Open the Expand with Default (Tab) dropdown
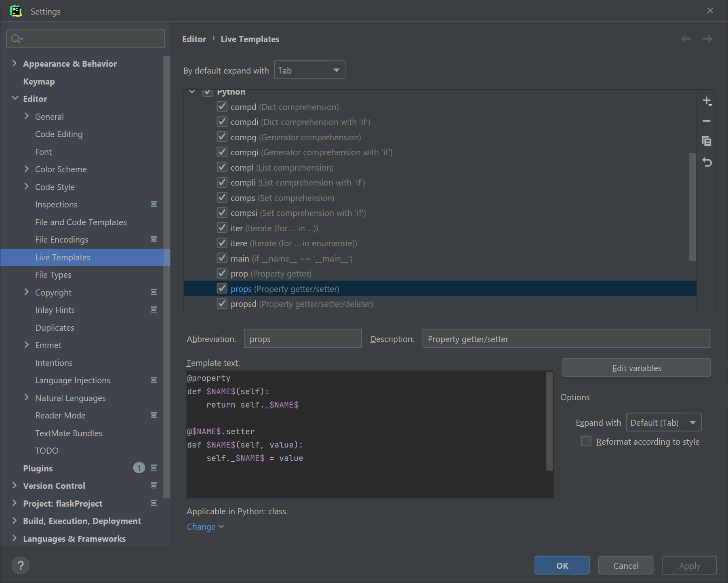The height and width of the screenshot is (583, 728). (664, 422)
